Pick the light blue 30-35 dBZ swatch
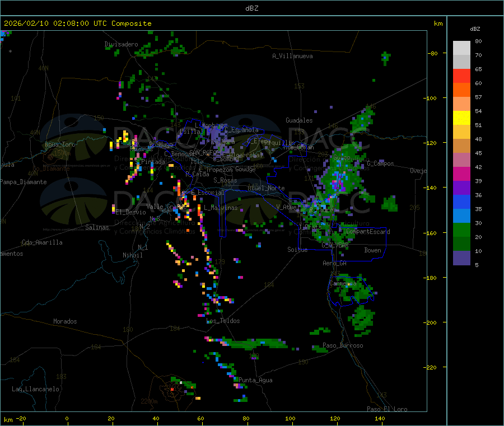This screenshot has height=426, width=504. point(461,216)
